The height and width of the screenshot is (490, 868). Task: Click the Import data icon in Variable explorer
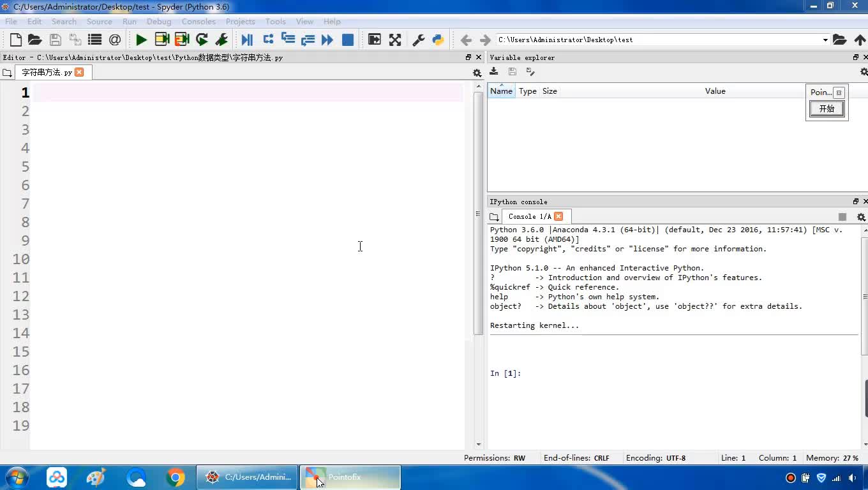tap(494, 72)
